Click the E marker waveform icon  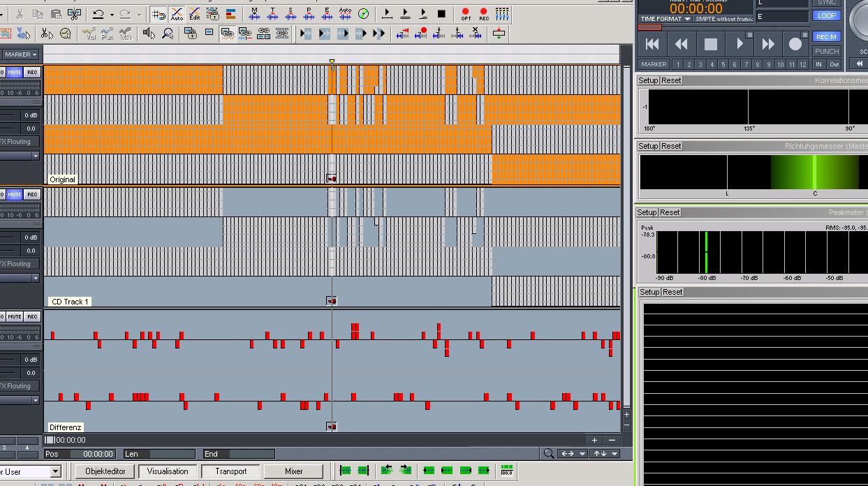[327, 14]
